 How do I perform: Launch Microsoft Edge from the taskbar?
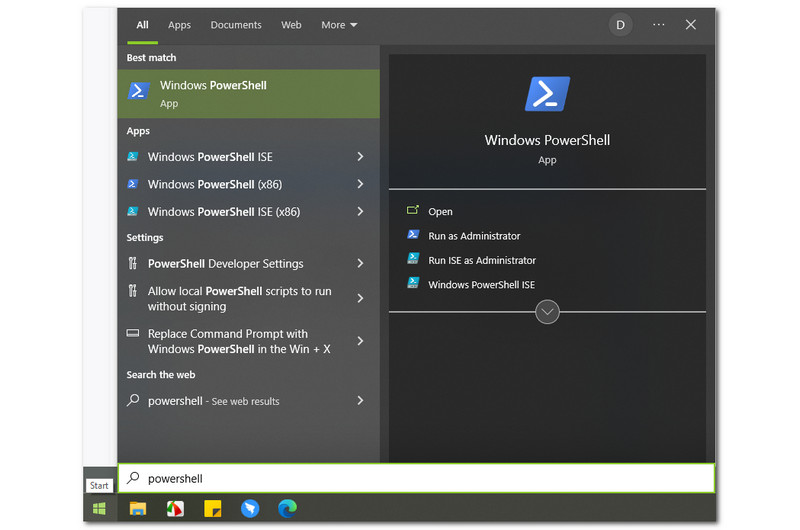pos(287,509)
